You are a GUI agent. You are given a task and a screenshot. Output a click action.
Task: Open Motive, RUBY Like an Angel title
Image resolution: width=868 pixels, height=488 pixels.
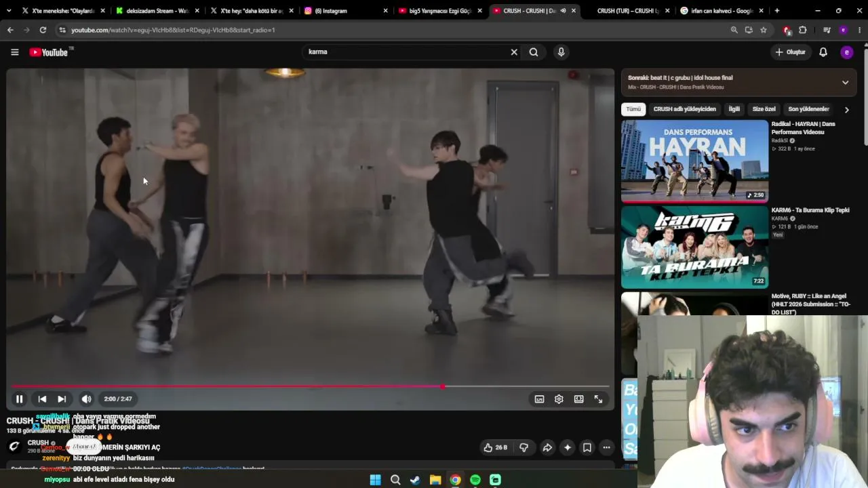tap(810, 304)
